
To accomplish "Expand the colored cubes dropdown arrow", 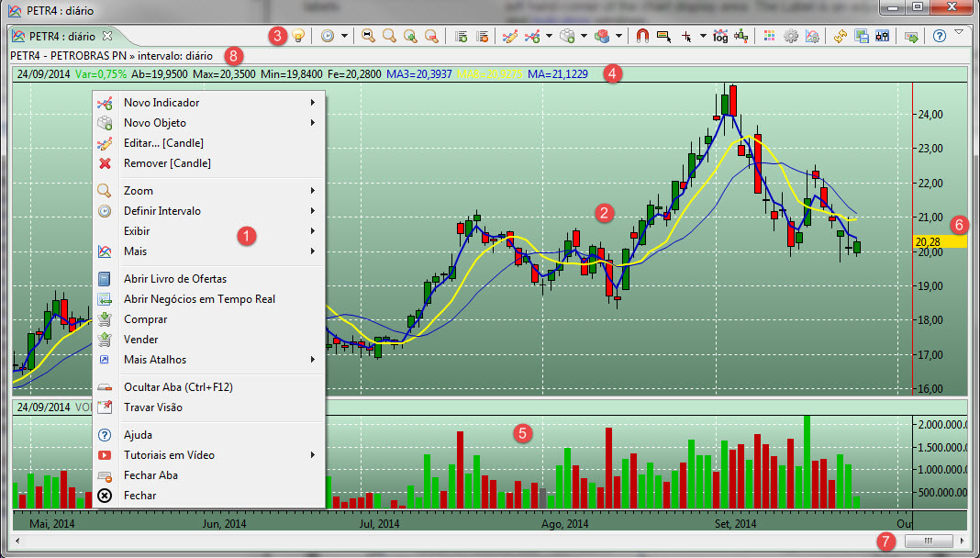I will [x=618, y=36].
